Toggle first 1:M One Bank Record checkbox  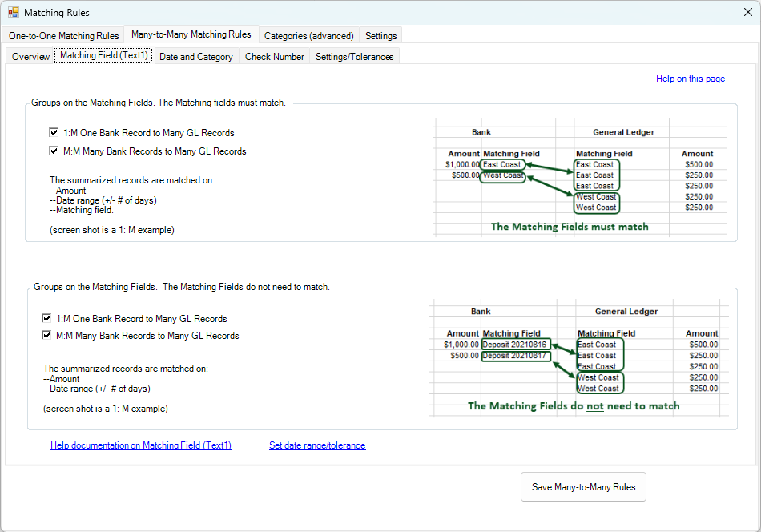54,133
